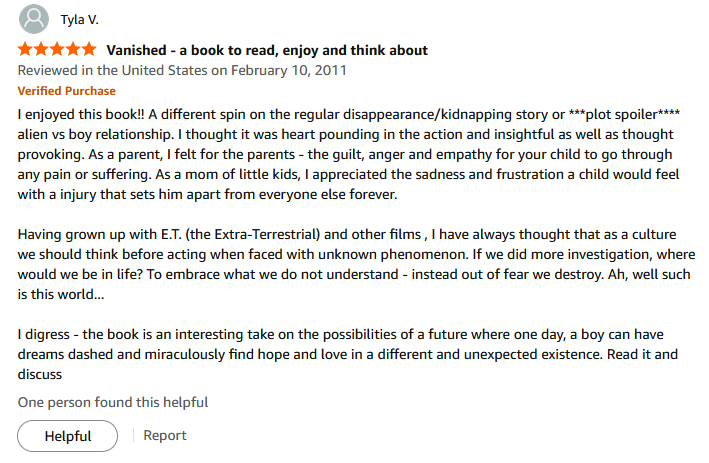Open reviewer Tyla V.'s profile name
709x463 pixels.
pyautogui.click(x=80, y=20)
